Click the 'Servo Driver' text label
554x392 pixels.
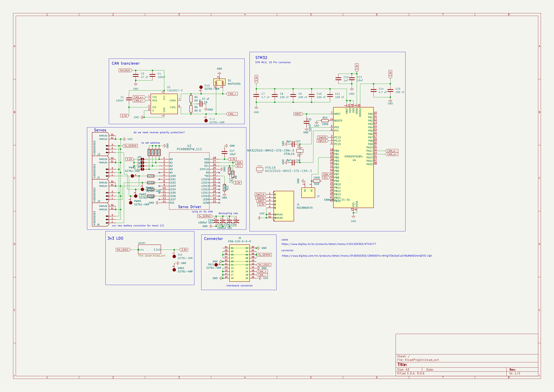coord(190,207)
